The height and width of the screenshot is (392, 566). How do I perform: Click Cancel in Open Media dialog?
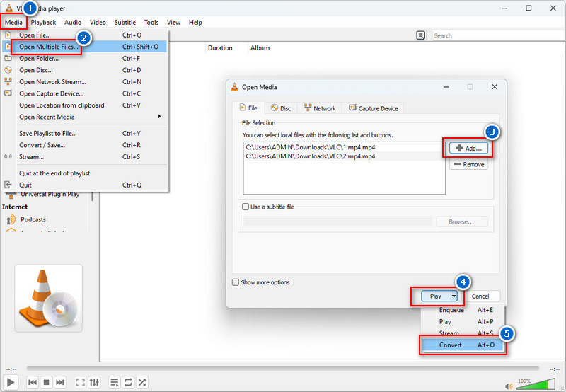480,296
